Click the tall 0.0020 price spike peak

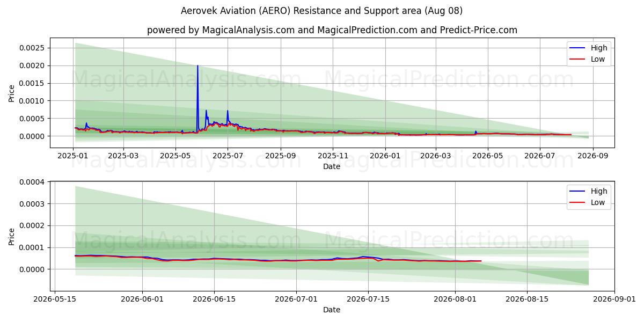coord(197,66)
